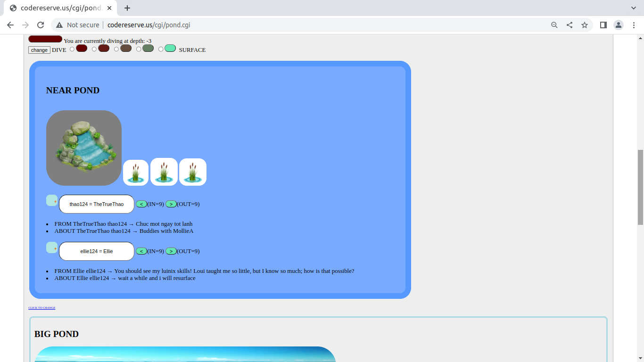Follow the CLICK TO CHANGE link

[41, 308]
